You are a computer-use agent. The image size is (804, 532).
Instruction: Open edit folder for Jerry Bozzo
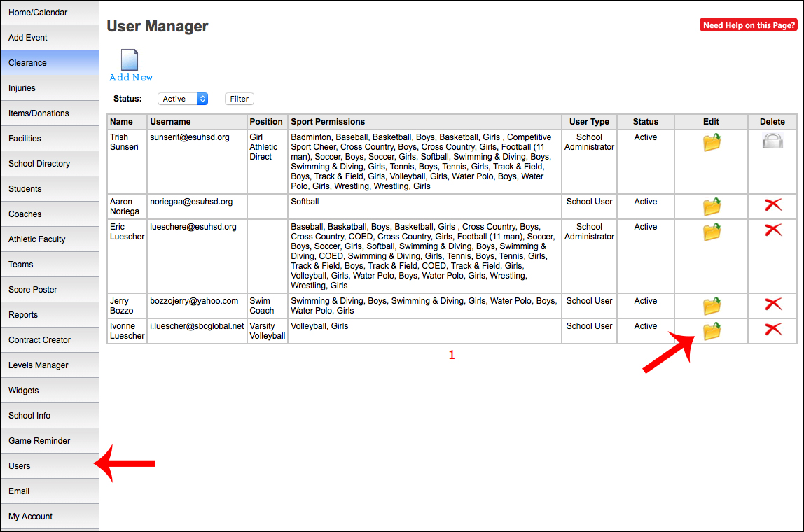click(711, 305)
